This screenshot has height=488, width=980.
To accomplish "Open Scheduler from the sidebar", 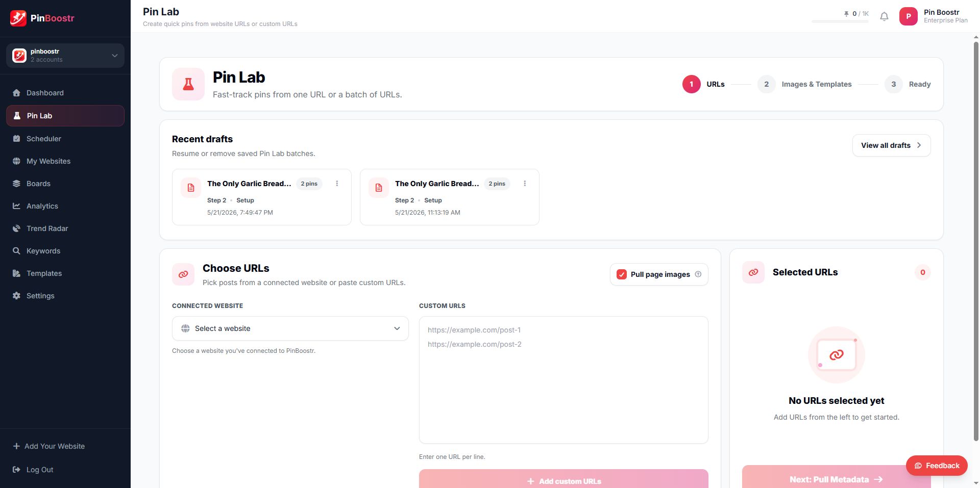I will tap(65, 139).
